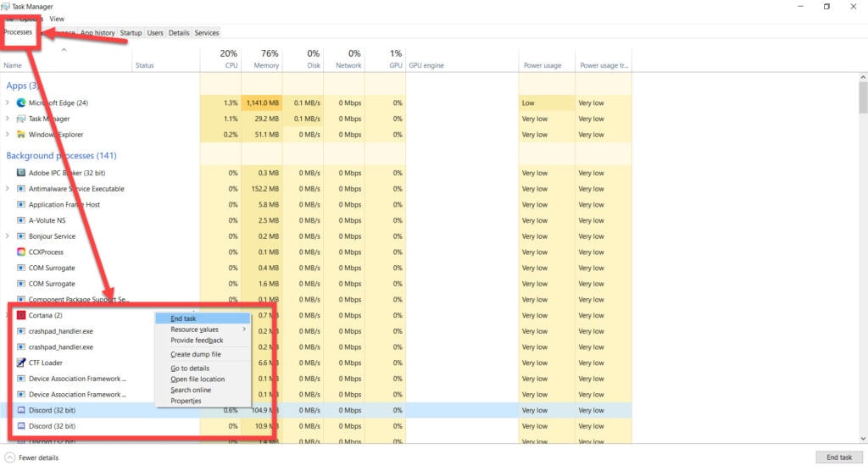Click the vertical scrollbar thumb
The width and height of the screenshot is (868, 471).
pos(863,98)
